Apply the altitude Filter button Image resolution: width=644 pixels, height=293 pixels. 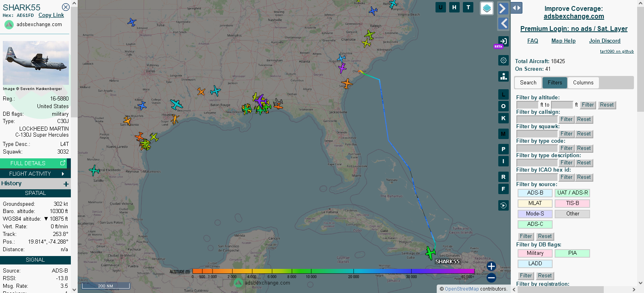coord(588,105)
